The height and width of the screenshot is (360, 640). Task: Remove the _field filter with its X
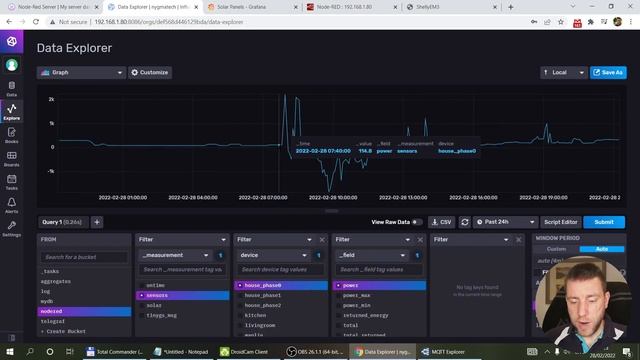point(420,240)
